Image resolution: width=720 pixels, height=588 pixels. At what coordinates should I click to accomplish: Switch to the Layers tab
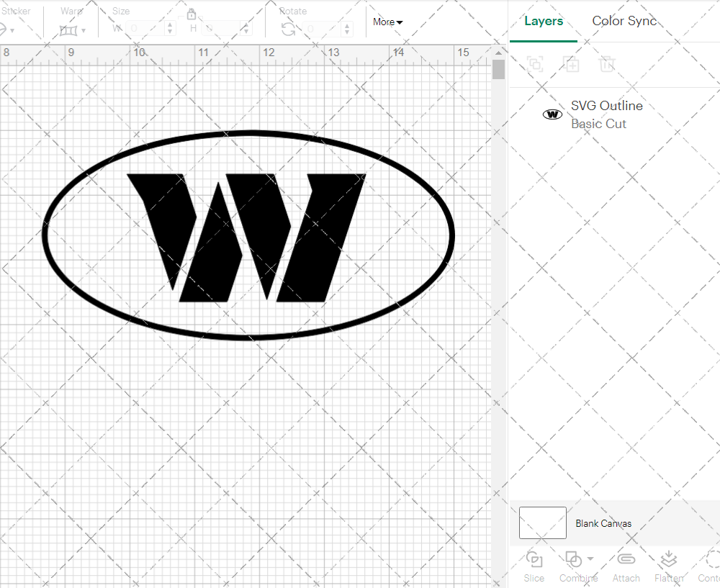pyautogui.click(x=544, y=21)
